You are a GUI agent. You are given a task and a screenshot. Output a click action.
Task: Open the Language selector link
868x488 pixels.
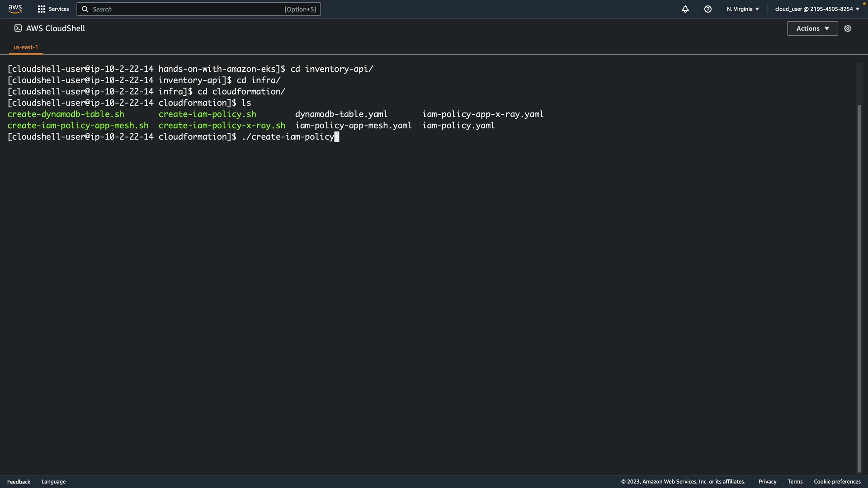coord(53,482)
